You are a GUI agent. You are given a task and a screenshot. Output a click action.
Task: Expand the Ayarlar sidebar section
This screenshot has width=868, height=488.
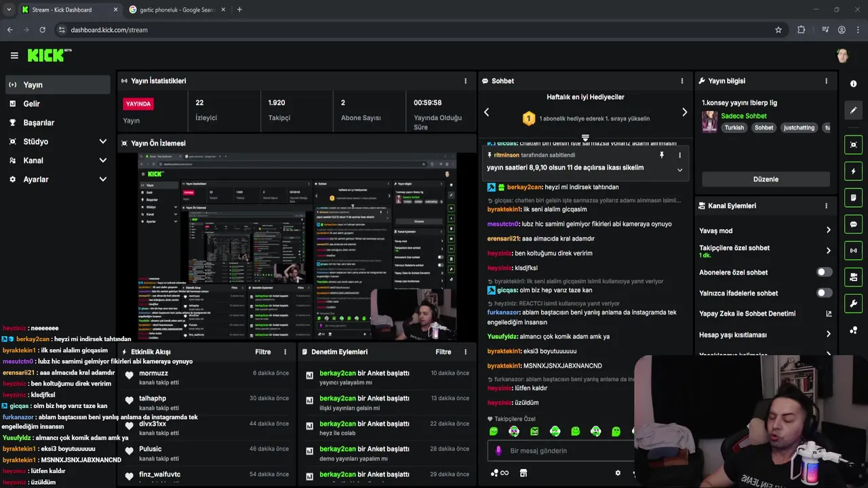[x=102, y=180]
